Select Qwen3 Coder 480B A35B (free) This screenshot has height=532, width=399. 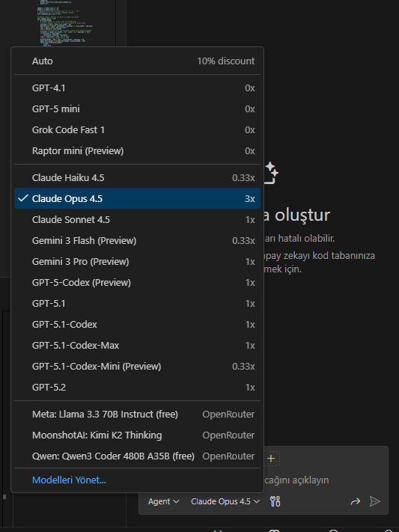pyautogui.click(x=137, y=456)
